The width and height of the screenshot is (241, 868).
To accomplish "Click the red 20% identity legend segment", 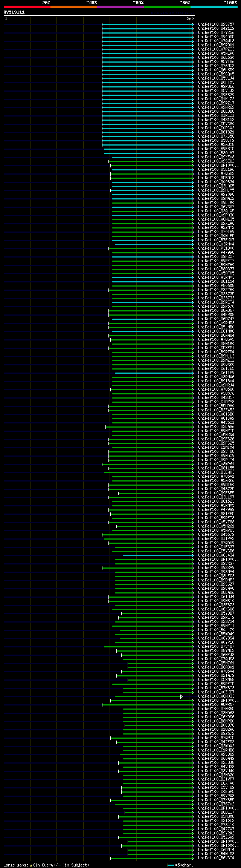I will click(27, 7).
